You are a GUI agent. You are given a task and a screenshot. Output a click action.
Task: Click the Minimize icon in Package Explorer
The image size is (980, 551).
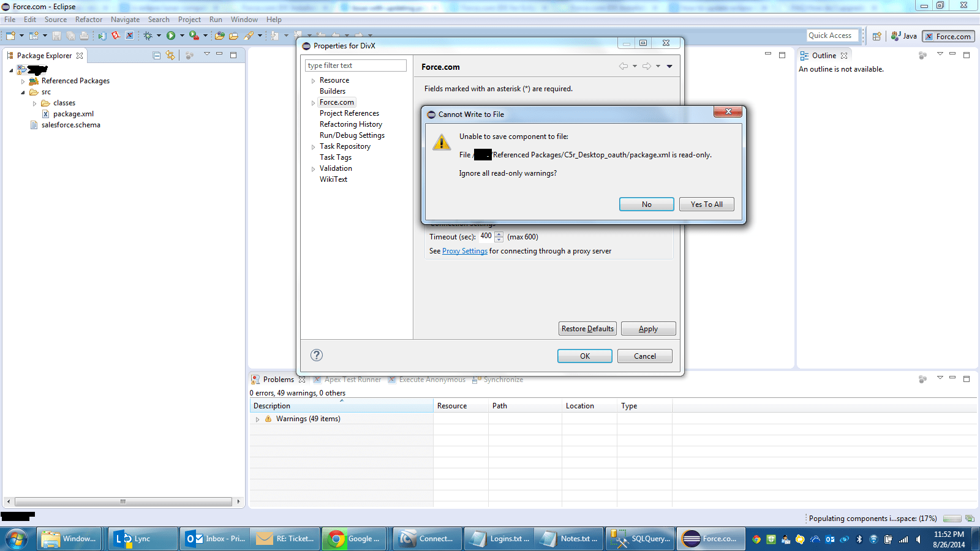point(219,55)
